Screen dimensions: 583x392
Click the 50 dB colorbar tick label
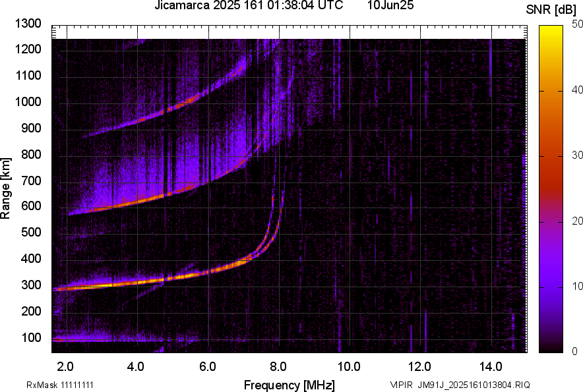point(578,24)
